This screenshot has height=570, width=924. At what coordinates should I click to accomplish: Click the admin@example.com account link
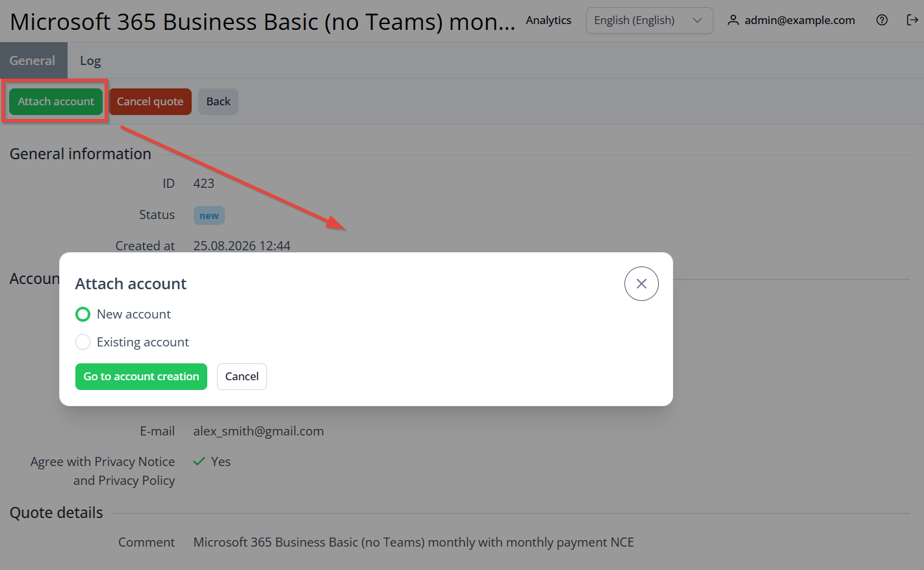pos(799,20)
